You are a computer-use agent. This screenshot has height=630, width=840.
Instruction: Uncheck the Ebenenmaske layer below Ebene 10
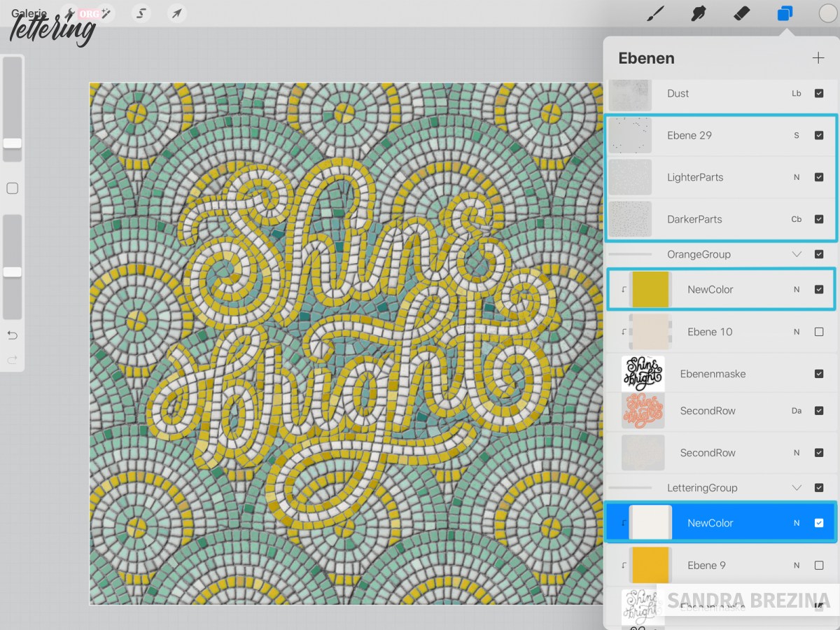819,374
